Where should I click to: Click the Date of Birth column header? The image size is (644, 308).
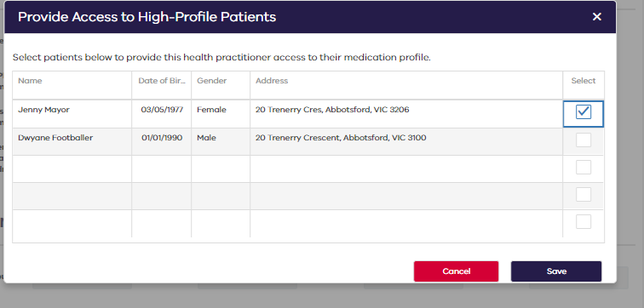[161, 85]
